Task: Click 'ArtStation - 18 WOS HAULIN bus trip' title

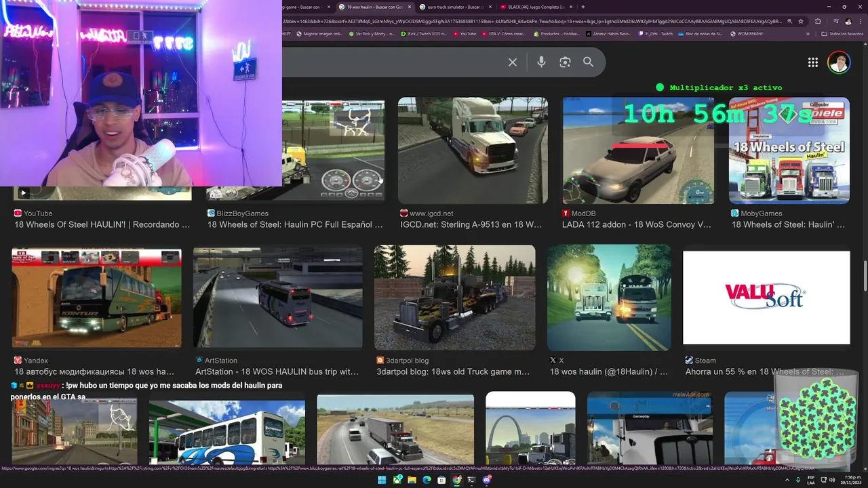Action: pyautogui.click(x=277, y=371)
